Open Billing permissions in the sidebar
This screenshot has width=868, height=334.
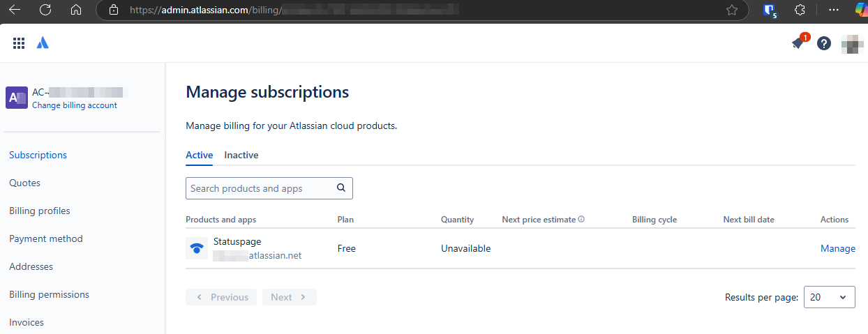pyautogui.click(x=49, y=294)
